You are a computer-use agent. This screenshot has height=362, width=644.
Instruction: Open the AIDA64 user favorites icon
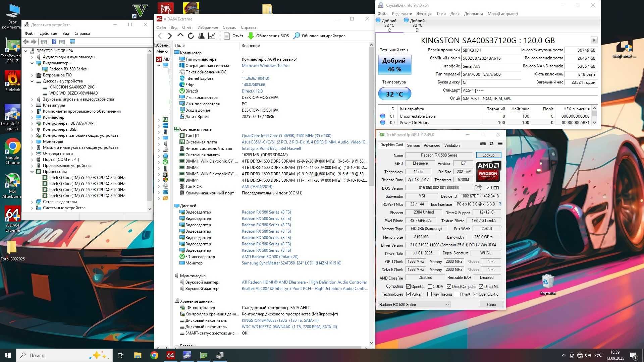(x=201, y=36)
